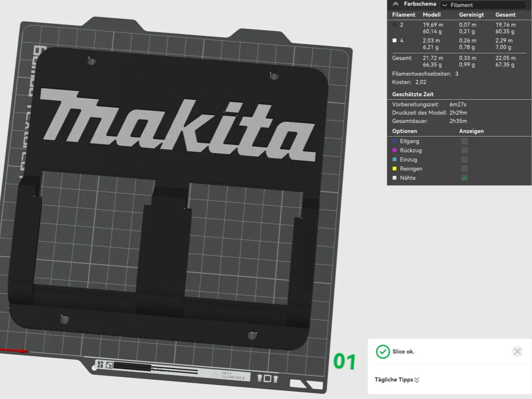
Task: Enable the Einzug display checkbox
Action: (464, 160)
